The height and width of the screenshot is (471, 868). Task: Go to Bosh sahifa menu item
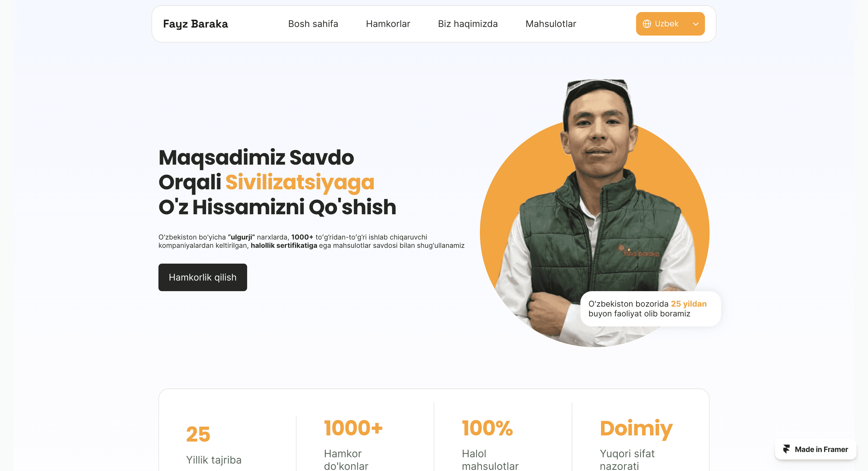pos(313,24)
